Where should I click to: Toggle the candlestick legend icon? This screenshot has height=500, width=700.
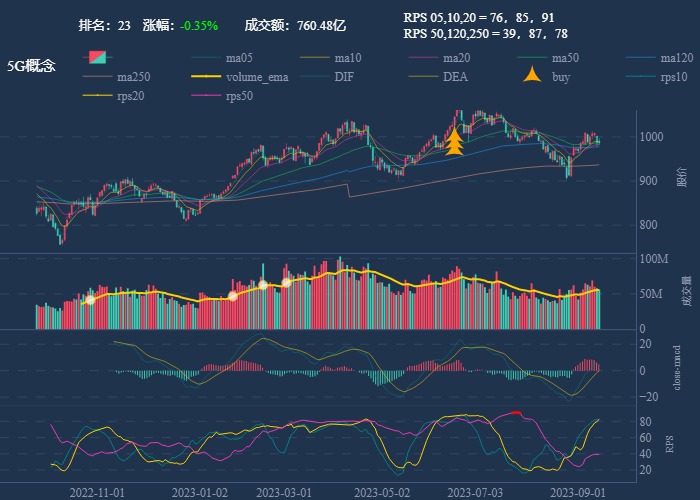point(97,58)
